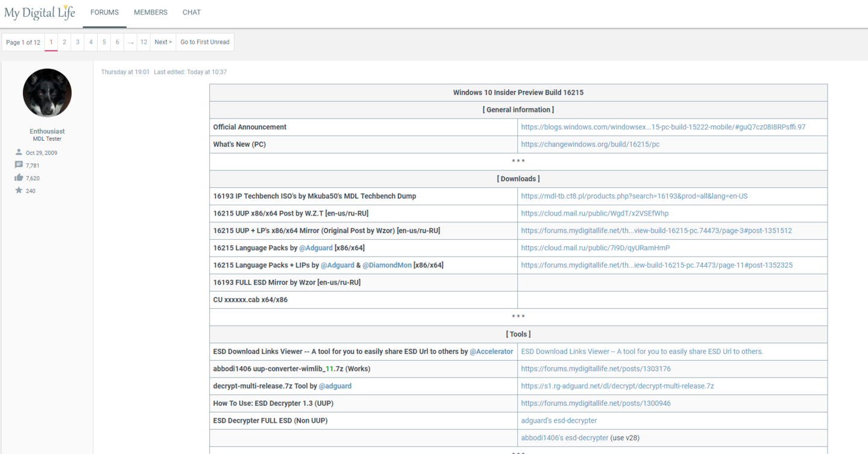This screenshot has width=868, height=454.
Task: Click the likes thumbs-up icon
Action: pos(19,178)
